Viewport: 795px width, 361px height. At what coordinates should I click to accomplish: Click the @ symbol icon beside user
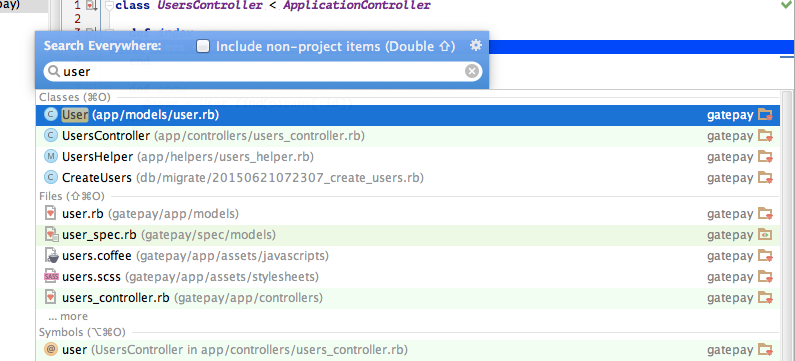pyautogui.click(x=51, y=349)
